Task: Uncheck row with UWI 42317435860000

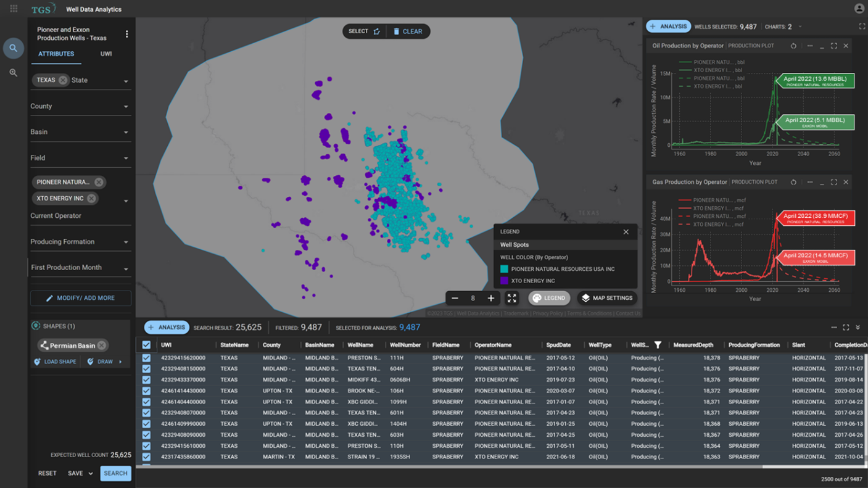Action: [x=146, y=457]
